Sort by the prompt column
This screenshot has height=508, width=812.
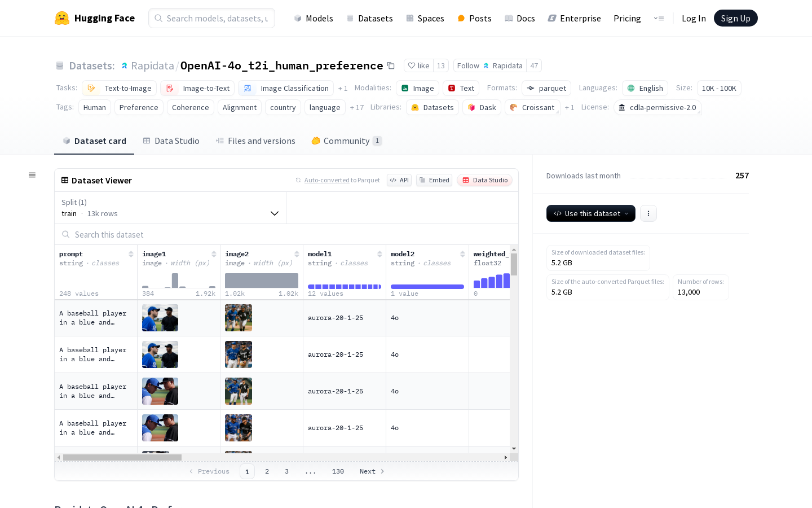click(131, 254)
